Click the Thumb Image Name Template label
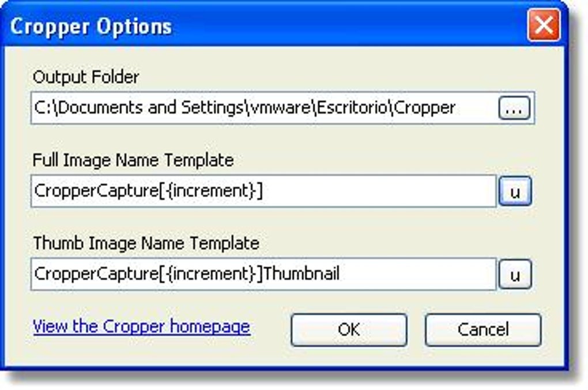Viewport: 588px width, 390px height. (x=146, y=243)
